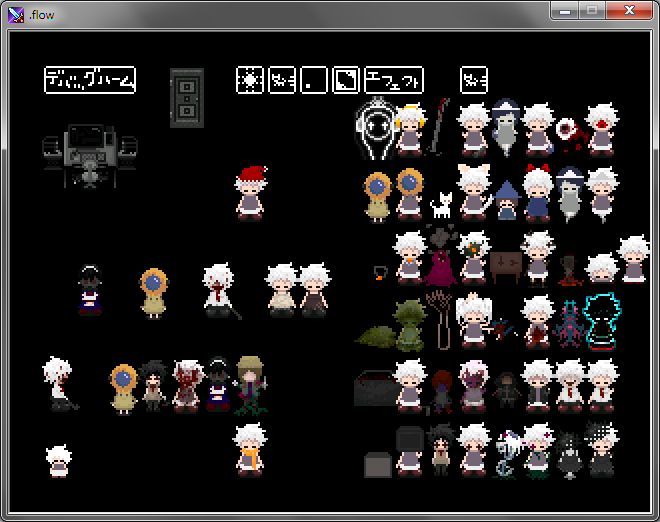
Task: Select the teal and pink insect monster
Action: (569, 323)
